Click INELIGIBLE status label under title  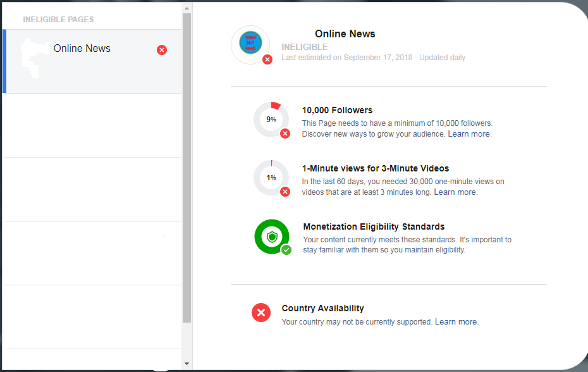[305, 47]
